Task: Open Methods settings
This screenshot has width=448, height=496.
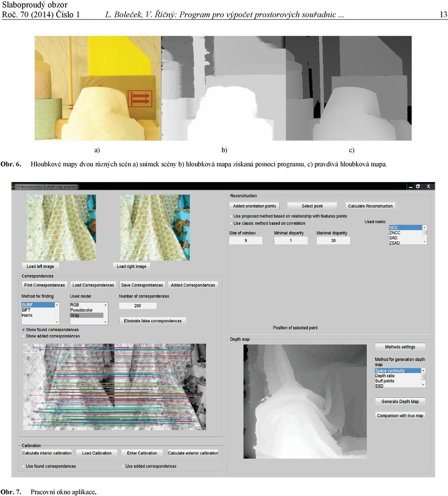Action: pyautogui.click(x=400, y=347)
